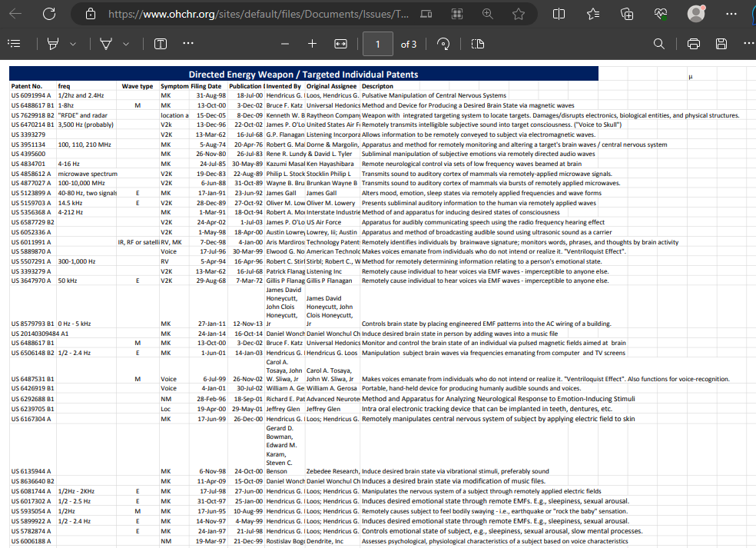
Task: Print the PDF document
Action: pyautogui.click(x=693, y=44)
